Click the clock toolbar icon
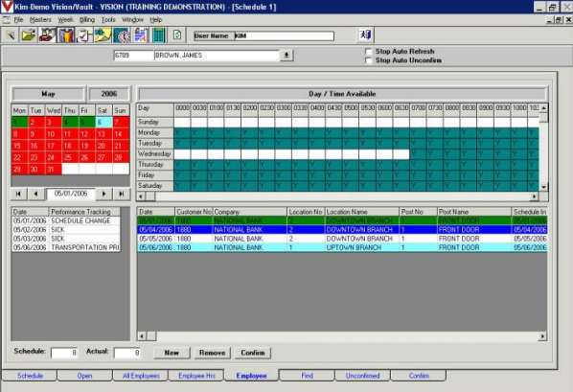 click(x=122, y=35)
